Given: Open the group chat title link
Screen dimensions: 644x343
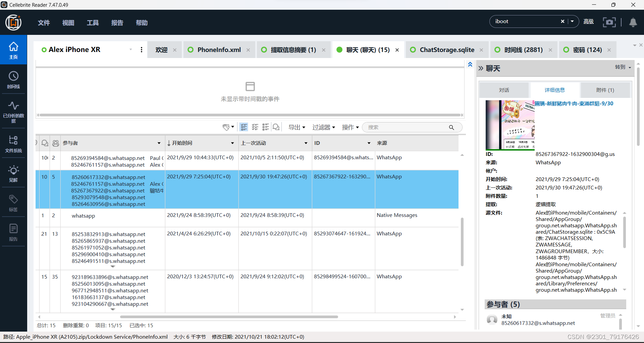Looking at the screenshot, I should (x=574, y=104).
